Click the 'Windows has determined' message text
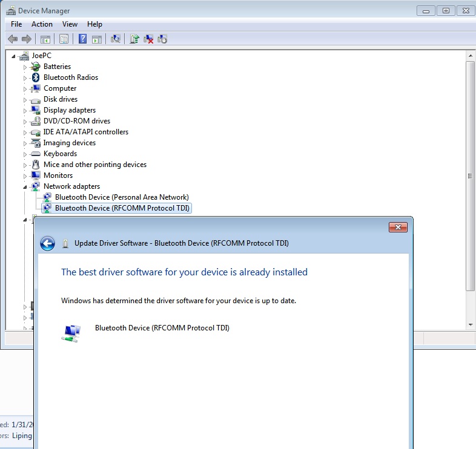 click(x=179, y=301)
